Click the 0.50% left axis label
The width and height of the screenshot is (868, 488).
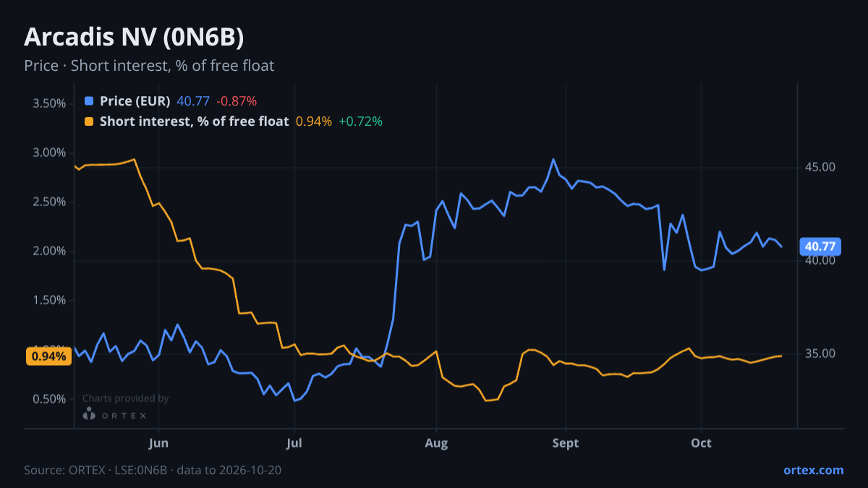pos(49,399)
